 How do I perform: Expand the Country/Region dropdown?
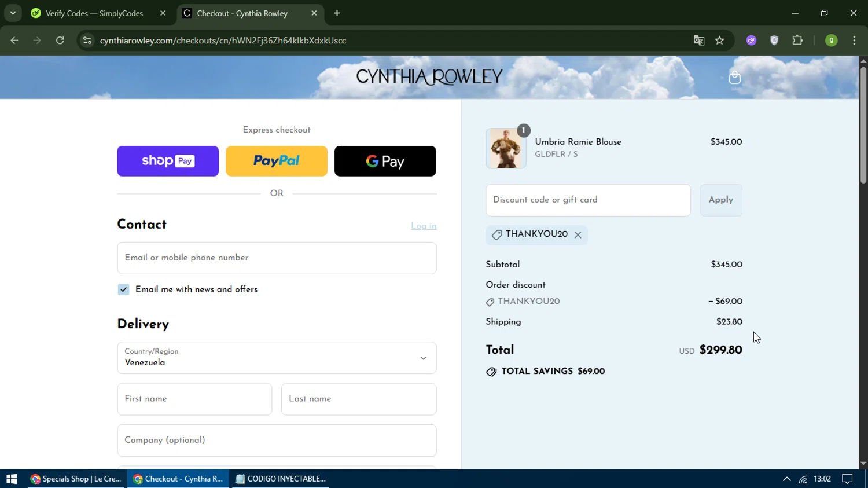pos(277,358)
